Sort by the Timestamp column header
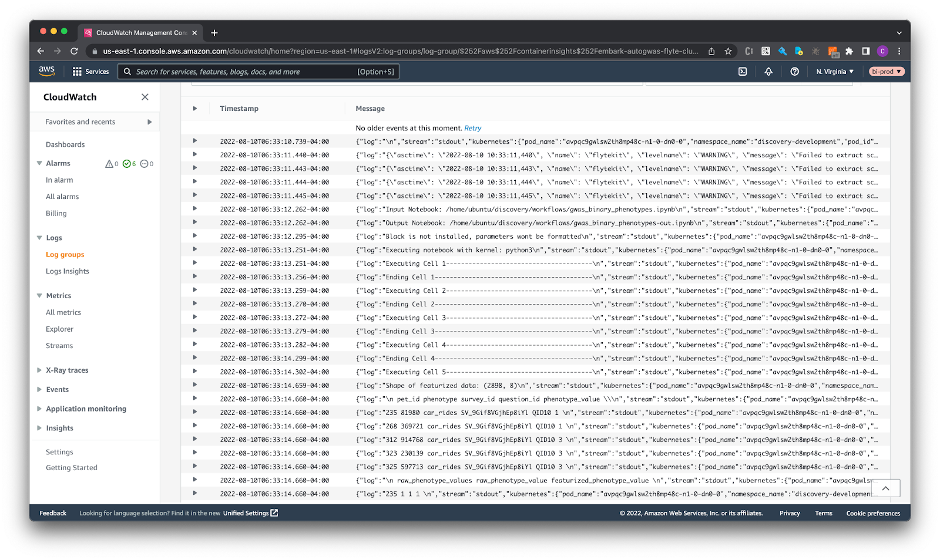940x560 pixels. (239, 109)
